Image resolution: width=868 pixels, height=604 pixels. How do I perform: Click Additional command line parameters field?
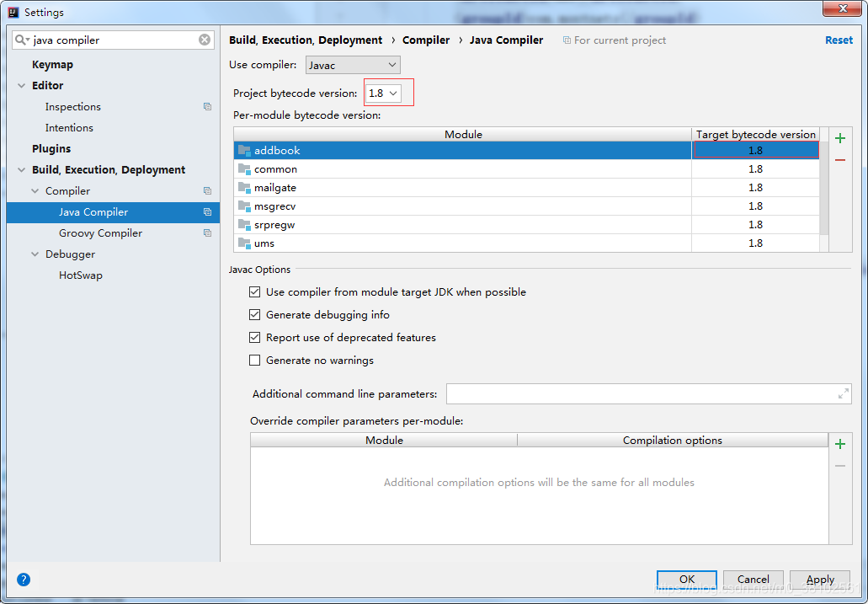click(x=649, y=394)
